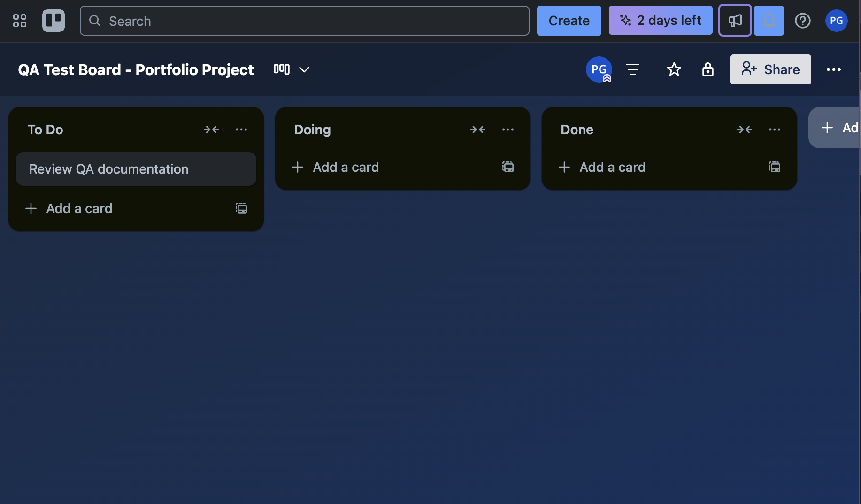Viewport: 861px width, 504px height.
Task: Expand the board views dropdown chevron
Action: [x=304, y=69]
